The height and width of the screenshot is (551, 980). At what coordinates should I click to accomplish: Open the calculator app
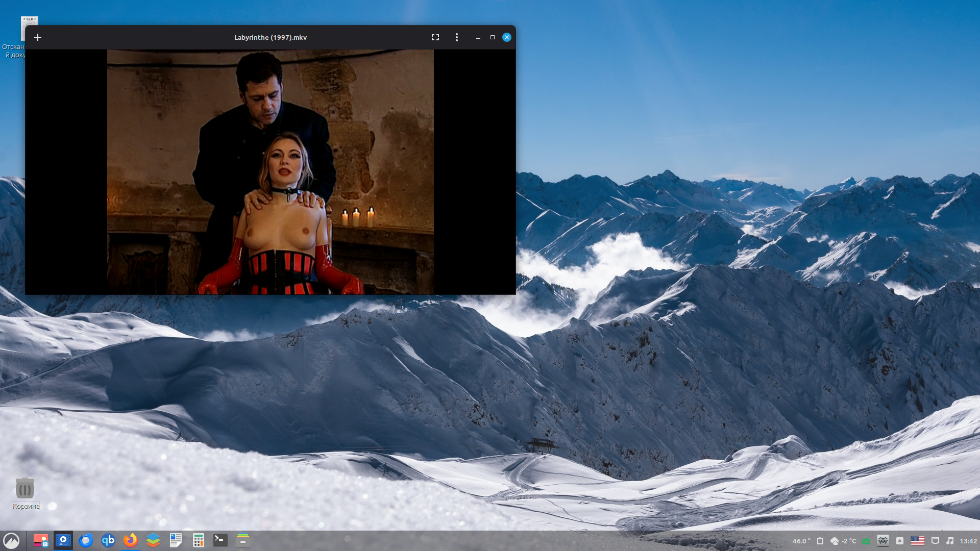(198, 540)
